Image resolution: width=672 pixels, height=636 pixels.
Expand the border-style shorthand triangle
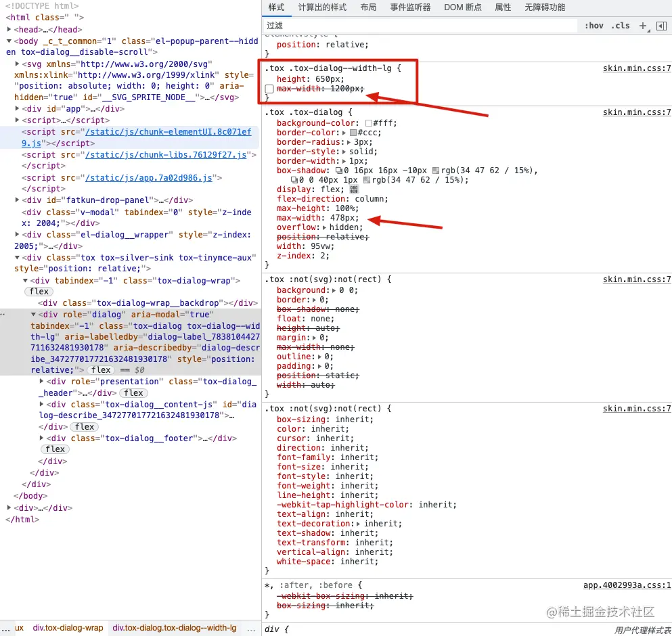(x=344, y=152)
